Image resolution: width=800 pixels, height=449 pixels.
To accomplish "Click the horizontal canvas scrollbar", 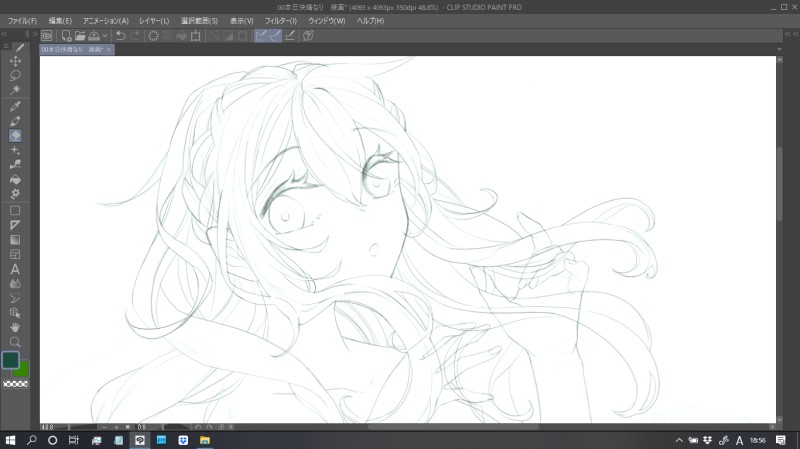I will click(x=453, y=427).
